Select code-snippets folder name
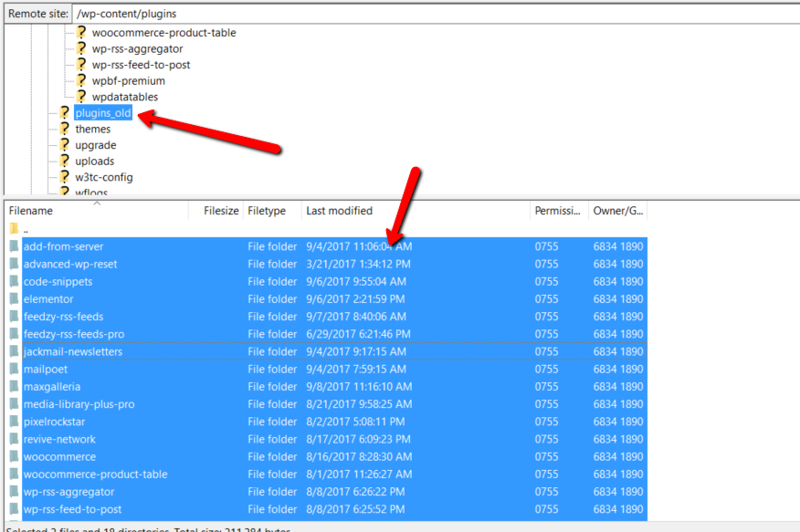The height and width of the screenshot is (532, 800). click(x=58, y=281)
